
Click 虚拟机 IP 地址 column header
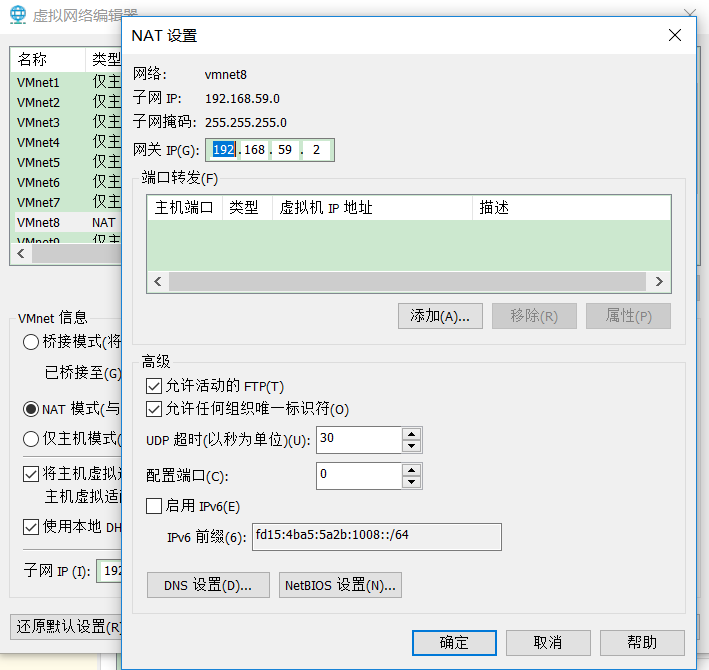[372, 208]
